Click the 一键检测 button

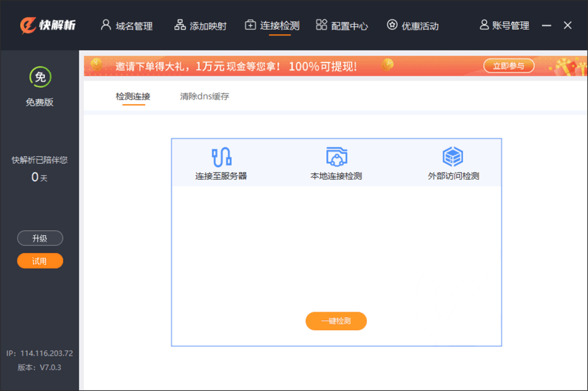pos(336,321)
